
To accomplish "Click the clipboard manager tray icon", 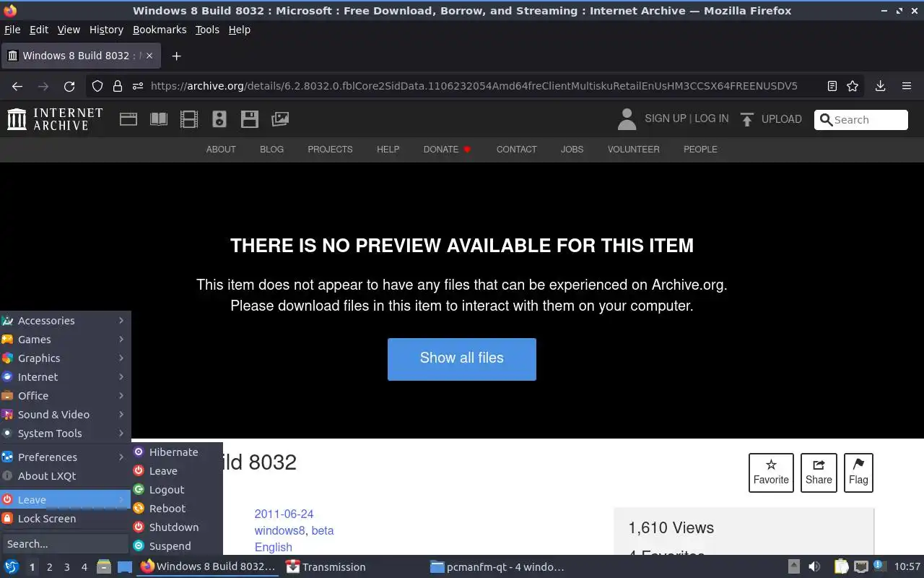I will [841, 566].
